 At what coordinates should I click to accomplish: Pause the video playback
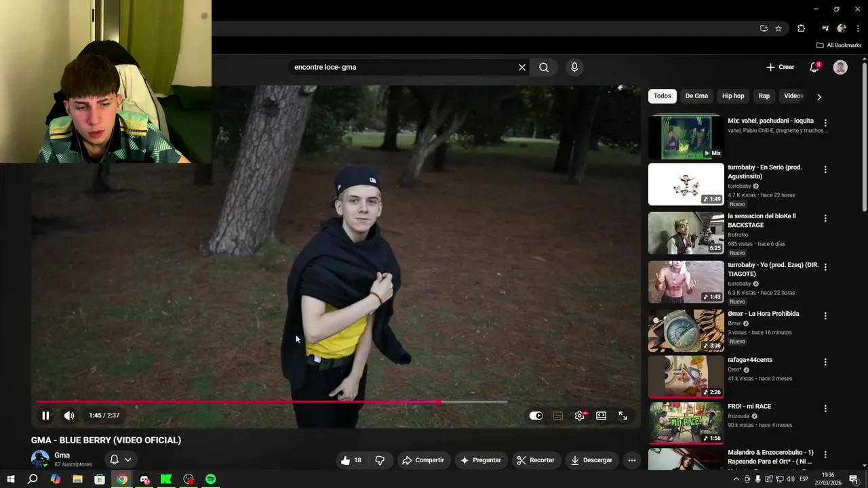(45, 415)
